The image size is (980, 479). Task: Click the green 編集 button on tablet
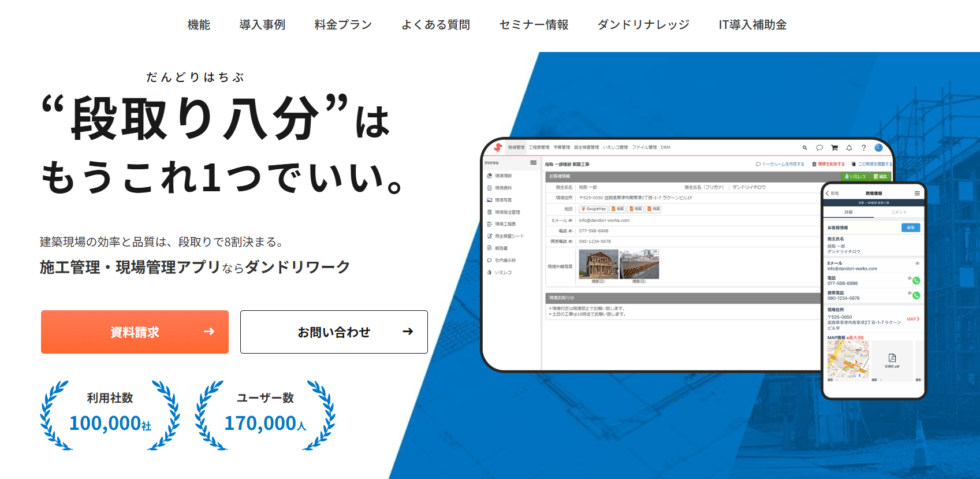pyautogui.click(x=881, y=176)
